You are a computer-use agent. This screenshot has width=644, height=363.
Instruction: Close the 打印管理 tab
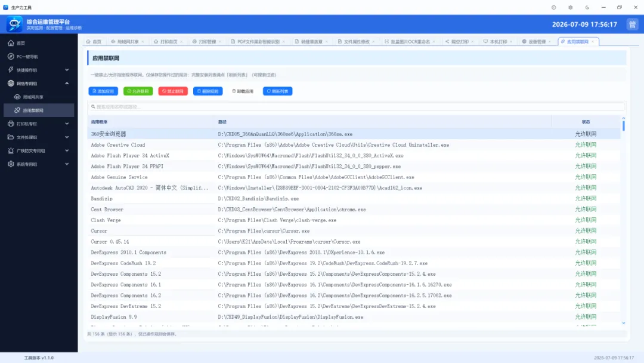click(x=219, y=42)
